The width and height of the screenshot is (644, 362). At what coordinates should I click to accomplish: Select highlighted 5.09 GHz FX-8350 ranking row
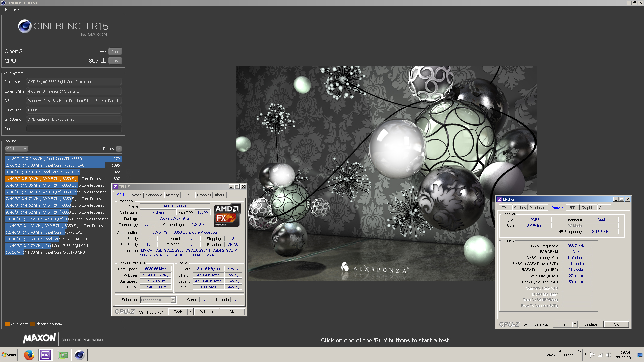pos(63,179)
